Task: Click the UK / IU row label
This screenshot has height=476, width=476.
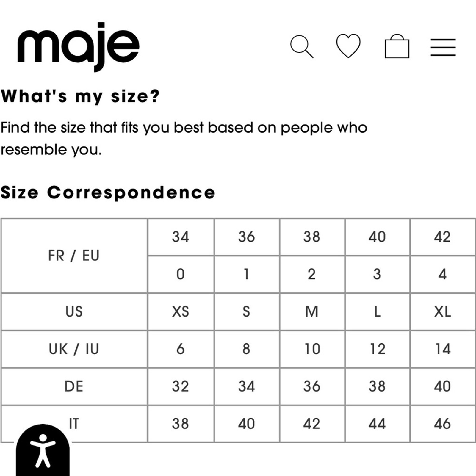Action: coord(74,349)
